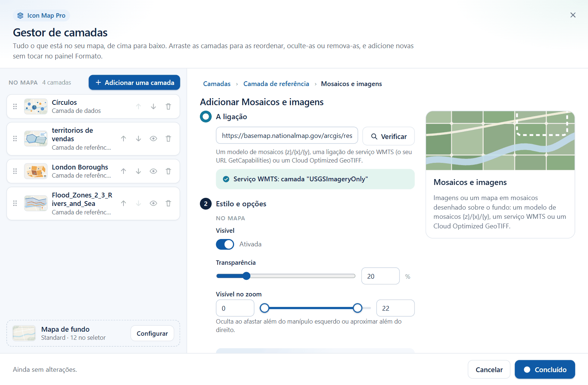Image resolution: width=588 pixels, height=385 pixels.
Task: Grab the Flood_Zones layer drag handle
Action: tap(15, 203)
